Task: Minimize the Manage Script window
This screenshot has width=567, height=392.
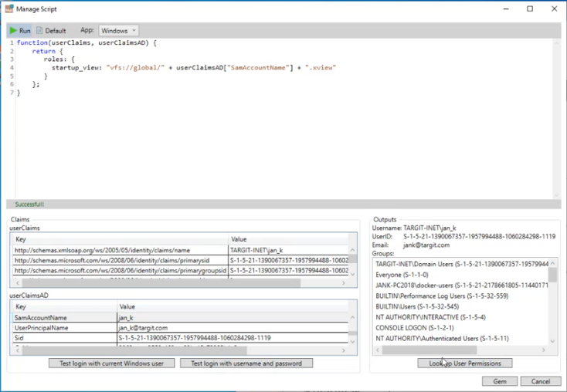Action: [x=506, y=8]
